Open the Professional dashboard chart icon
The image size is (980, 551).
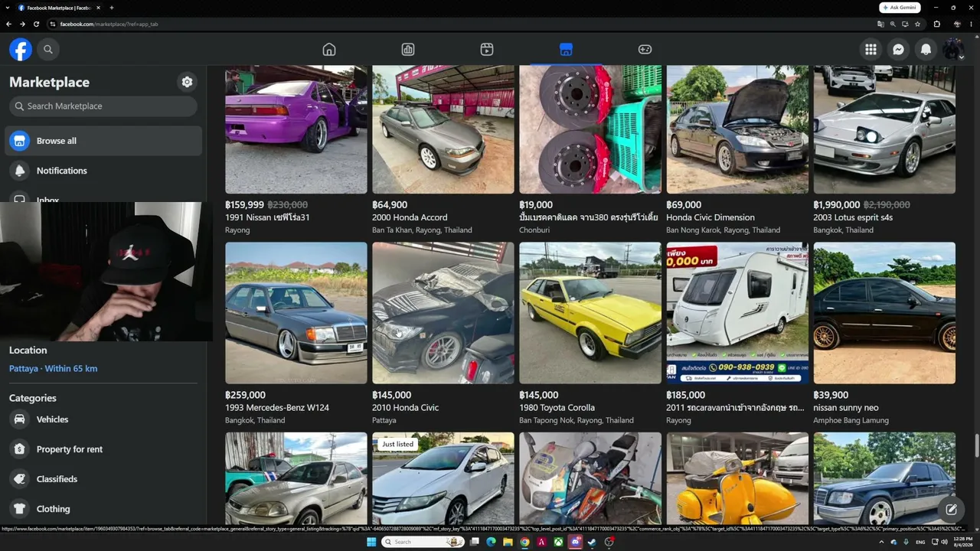(408, 50)
